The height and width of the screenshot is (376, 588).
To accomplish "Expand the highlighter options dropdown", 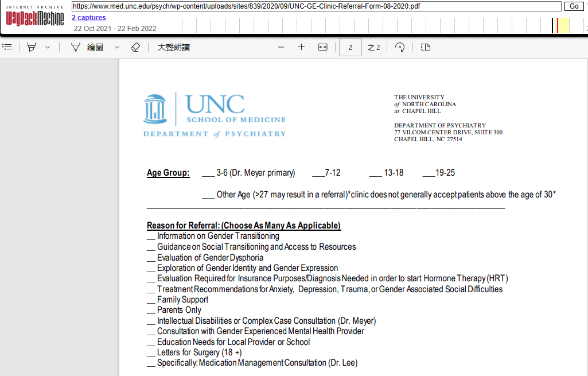I will click(48, 47).
